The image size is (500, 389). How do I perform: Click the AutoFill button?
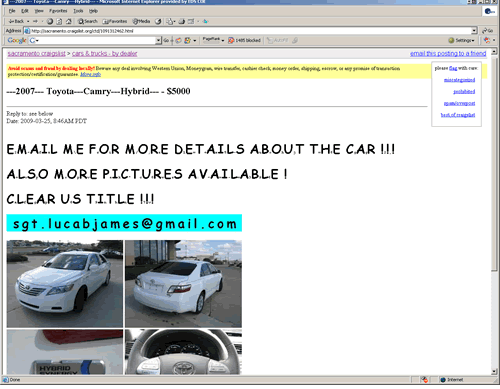278,40
